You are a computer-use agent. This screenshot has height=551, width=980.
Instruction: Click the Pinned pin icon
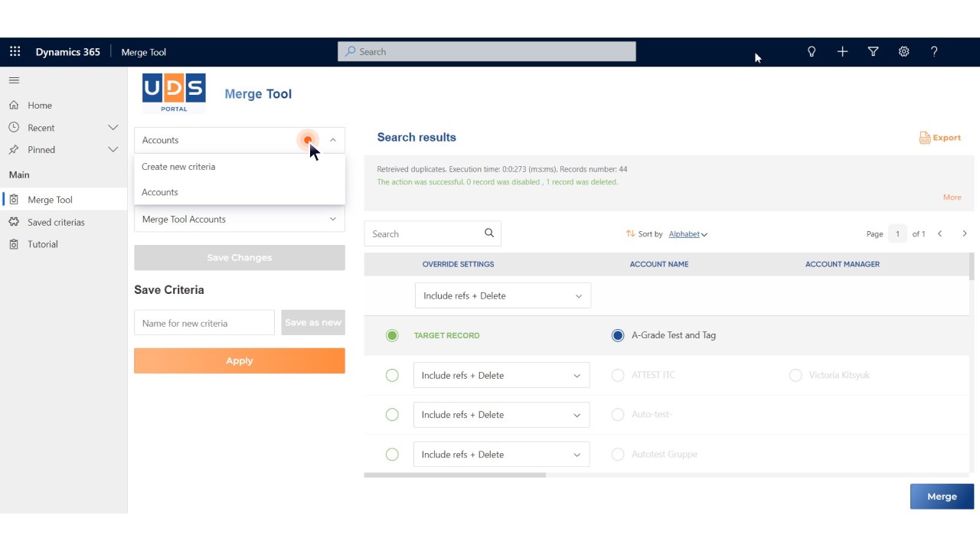14,150
